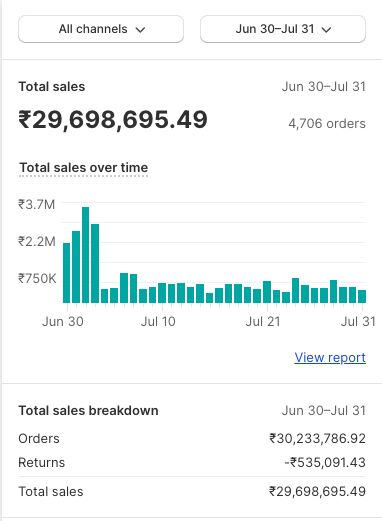Select the first bar at Jun 30
Screen dimensions: 382x521
(67, 273)
